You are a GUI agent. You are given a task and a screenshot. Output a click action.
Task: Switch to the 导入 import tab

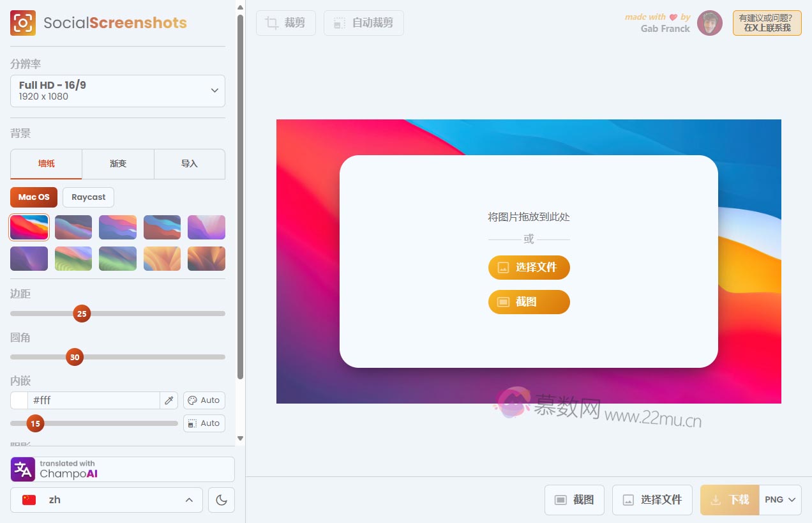[190, 164]
